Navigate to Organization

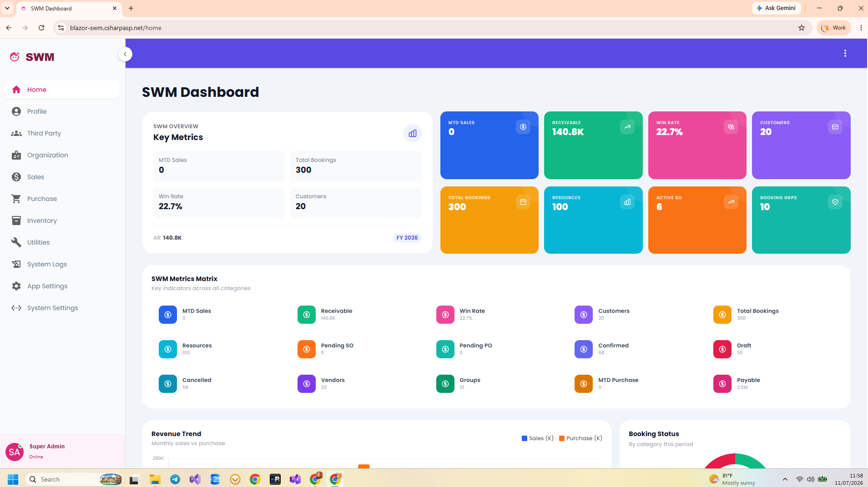point(61,155)
